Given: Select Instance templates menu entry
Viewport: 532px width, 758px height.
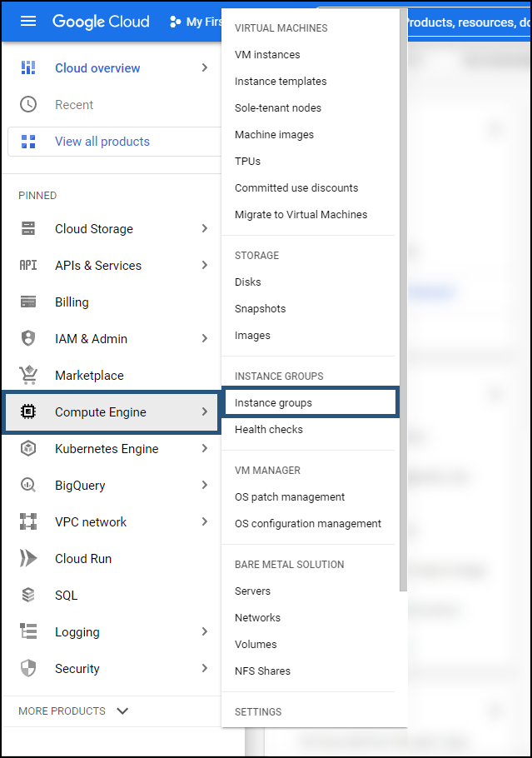Looking at the screenshot, I should pyautogui.click(x=281, y=82).
